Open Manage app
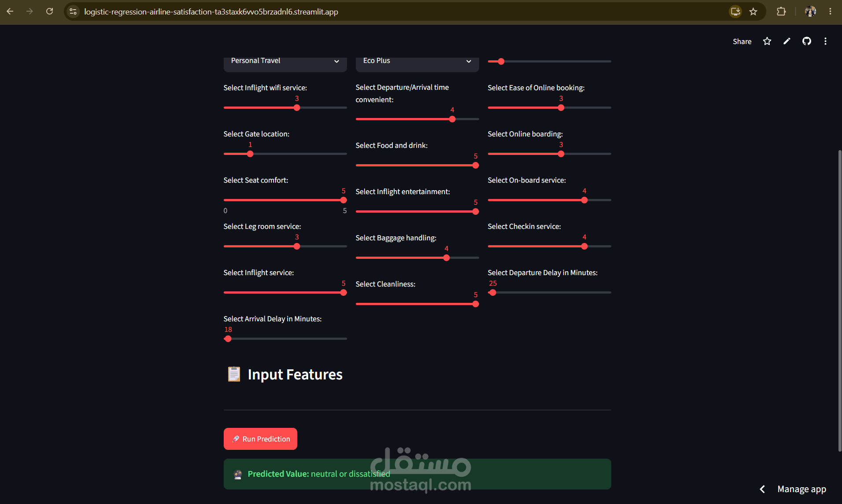This screenshot has height=504, width=842. click(801, 489)
